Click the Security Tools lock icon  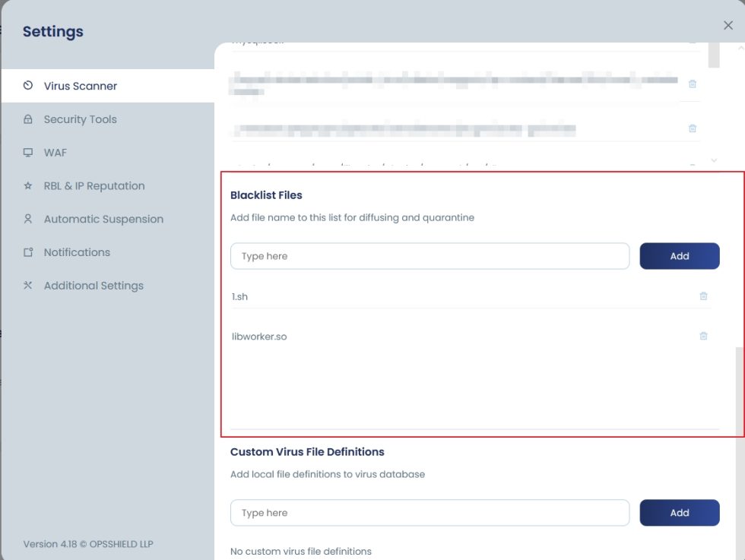click(28, 119)
